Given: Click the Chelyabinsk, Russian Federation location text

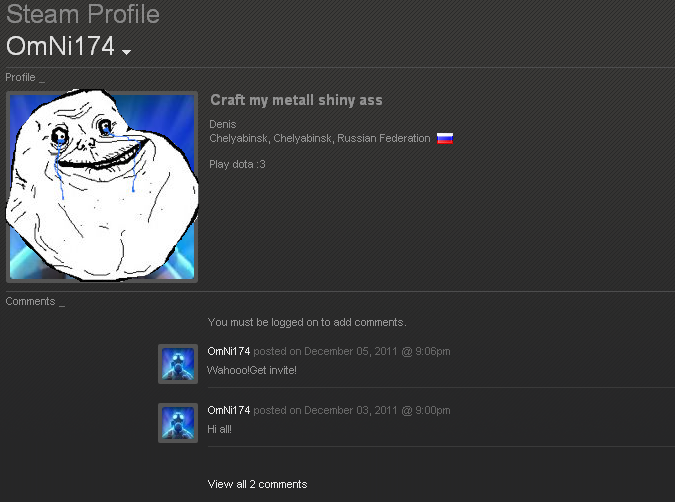Looking at the screenshot, I should pyautogui.click(x=320, y=138).
